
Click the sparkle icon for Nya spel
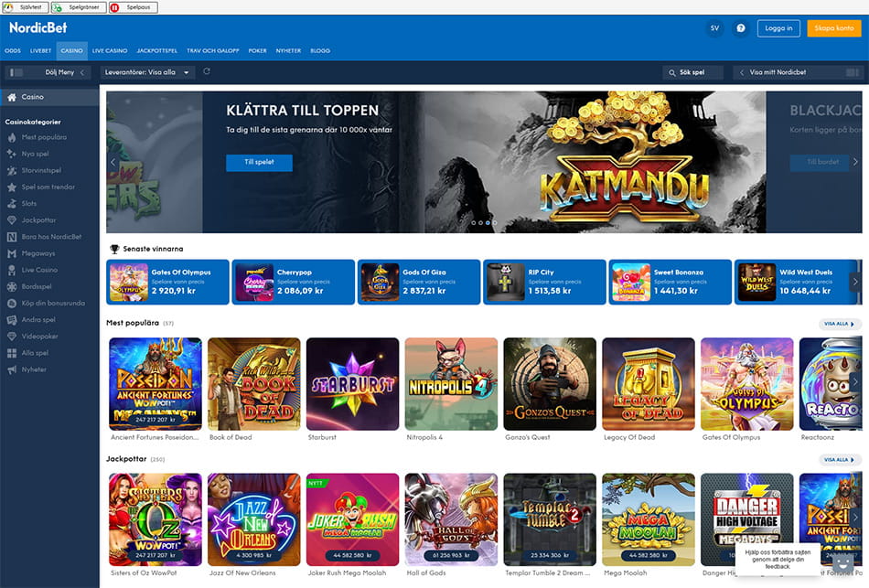tap(12, 154)
